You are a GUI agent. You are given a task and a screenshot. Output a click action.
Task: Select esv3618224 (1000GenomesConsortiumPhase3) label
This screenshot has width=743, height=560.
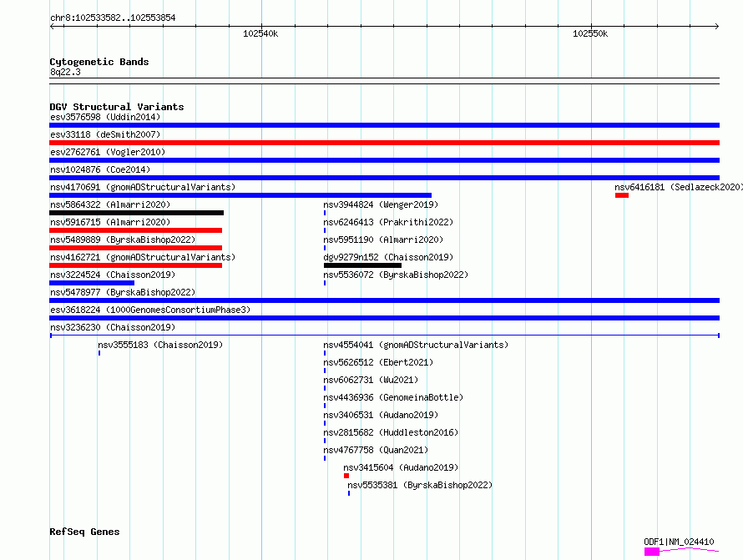click(150, 310)
